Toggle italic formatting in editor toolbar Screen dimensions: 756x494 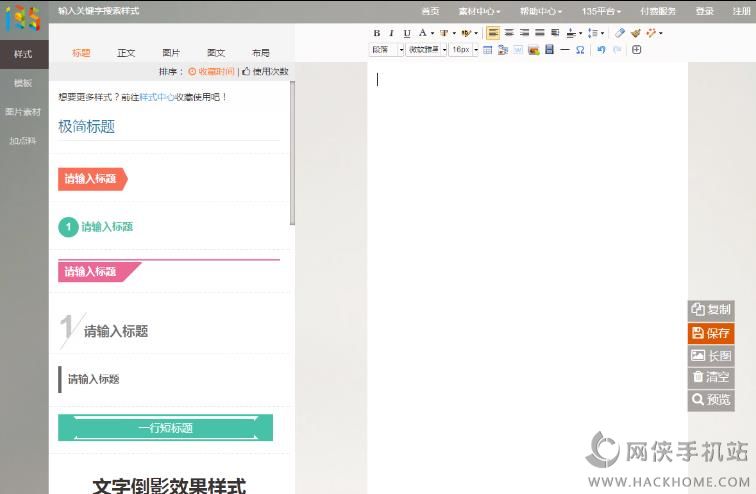click(x=391, y=33)
